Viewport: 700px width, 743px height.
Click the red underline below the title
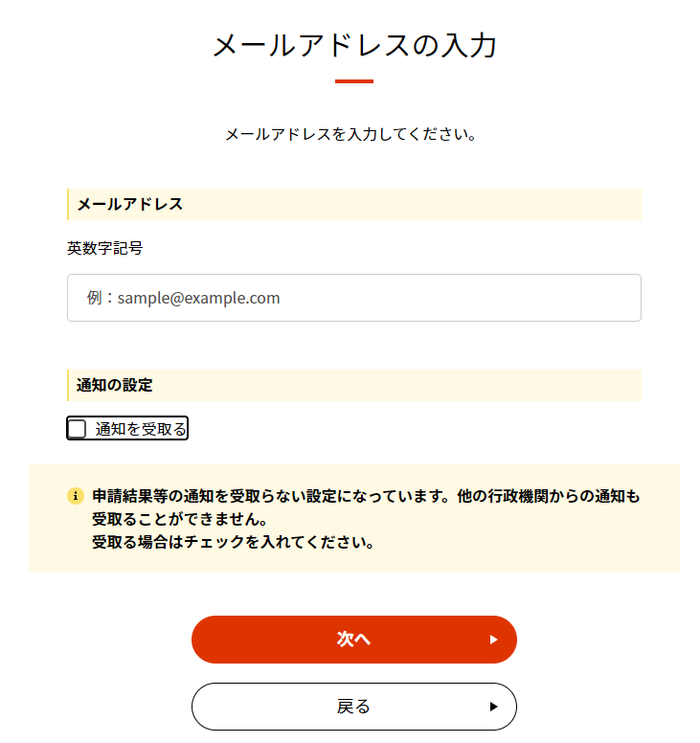point(354,81)
